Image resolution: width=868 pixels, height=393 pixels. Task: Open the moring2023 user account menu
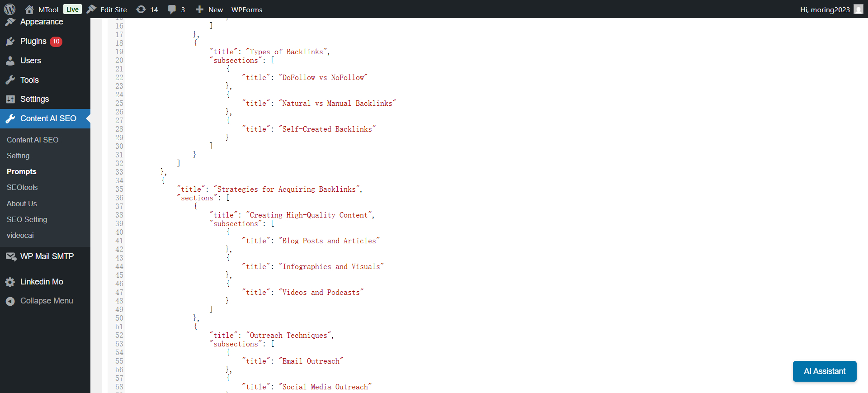(x=830, y=9)
